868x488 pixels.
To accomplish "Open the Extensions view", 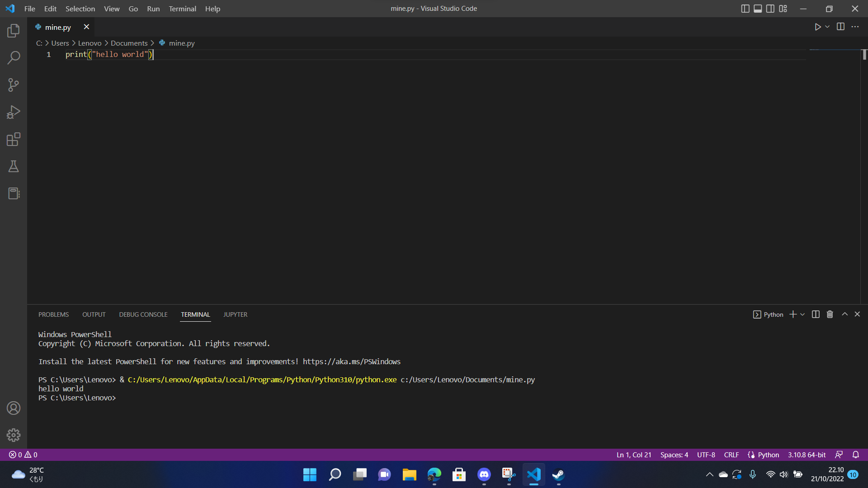I will [x=14, y=139].
